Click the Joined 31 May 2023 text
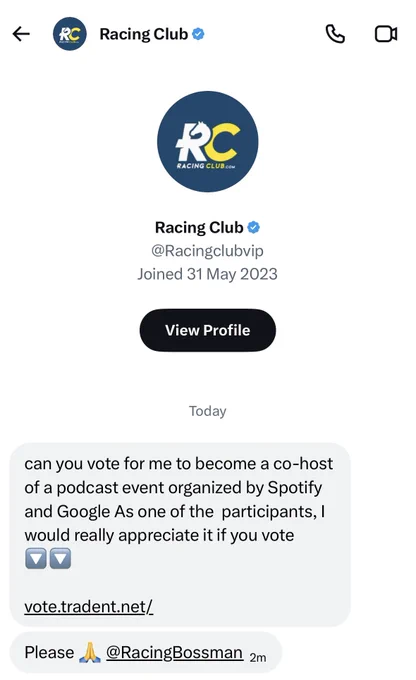416x680 pixels. point(207,274)
